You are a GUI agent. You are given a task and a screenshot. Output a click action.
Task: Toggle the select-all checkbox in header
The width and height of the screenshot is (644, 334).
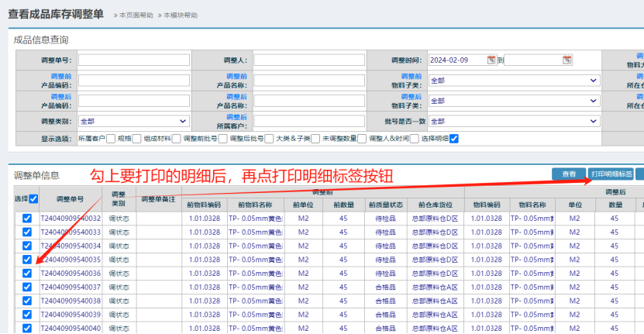[33, 198]
